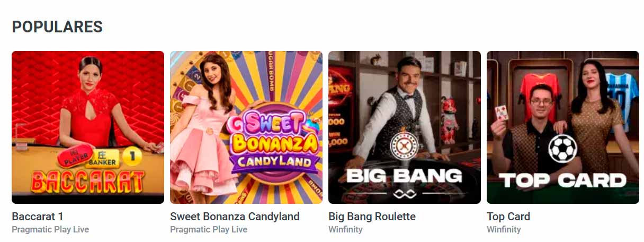
Task: Click the roulette wheel emblem above Big Bang
Action: coord(405,145)
